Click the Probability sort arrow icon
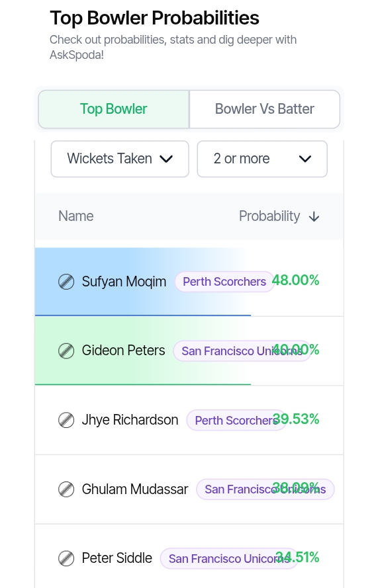 (314, 217)
